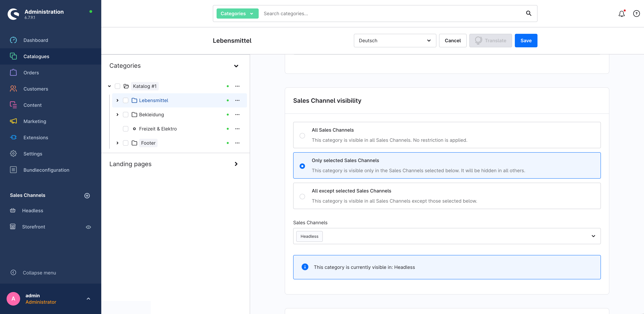Click the search magnifier icon
The image size is (644, 314).
pos(529,13)
